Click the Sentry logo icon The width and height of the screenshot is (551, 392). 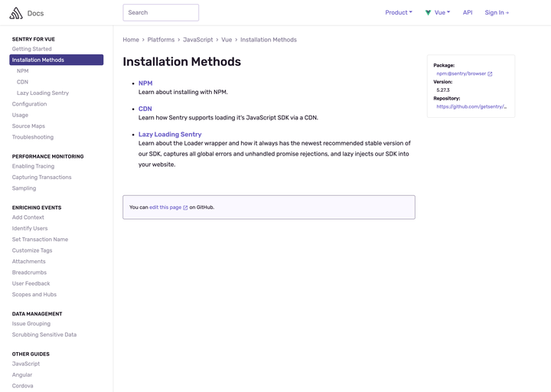coord(16,13)
